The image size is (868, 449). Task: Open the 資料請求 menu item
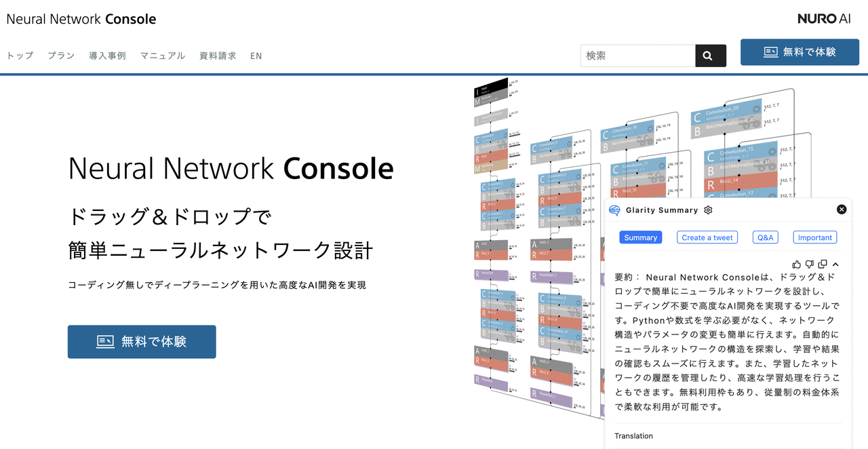(x=218, y=56)
